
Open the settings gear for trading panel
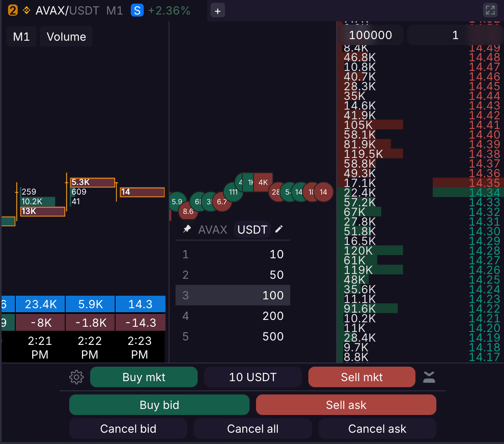pos(76,377)
